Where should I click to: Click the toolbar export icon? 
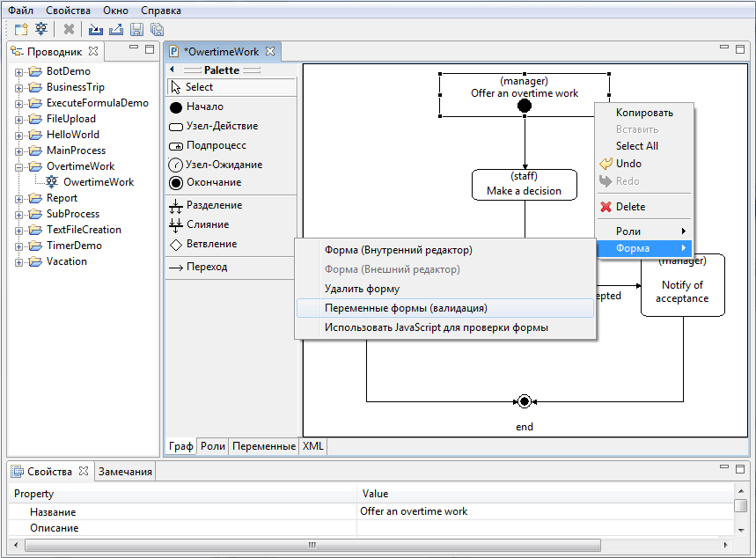click(x=116, y=28)
